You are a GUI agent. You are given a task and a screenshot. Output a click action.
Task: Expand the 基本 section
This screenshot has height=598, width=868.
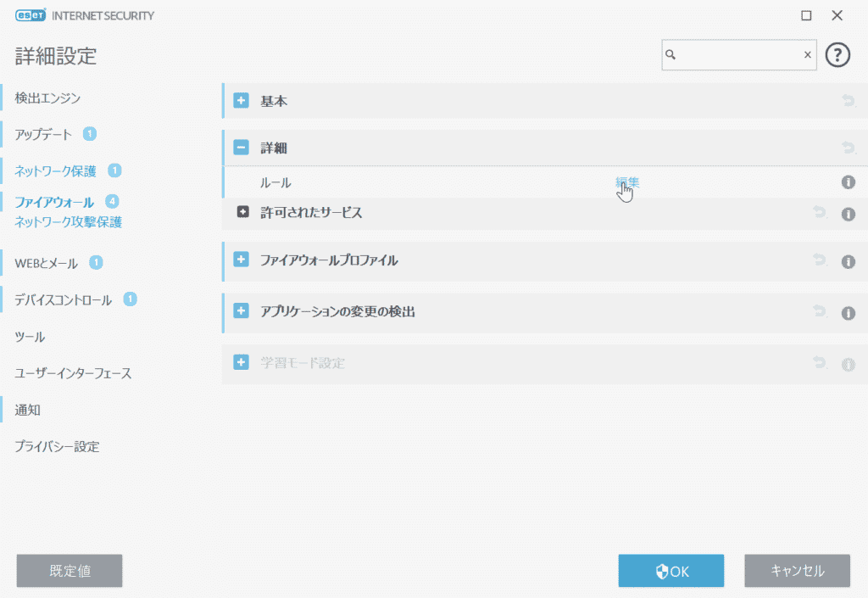click(241, 101)
